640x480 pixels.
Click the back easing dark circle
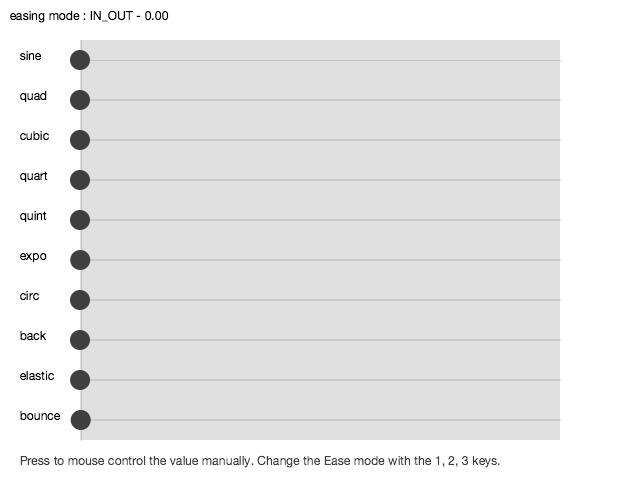(x=80, y=340)
